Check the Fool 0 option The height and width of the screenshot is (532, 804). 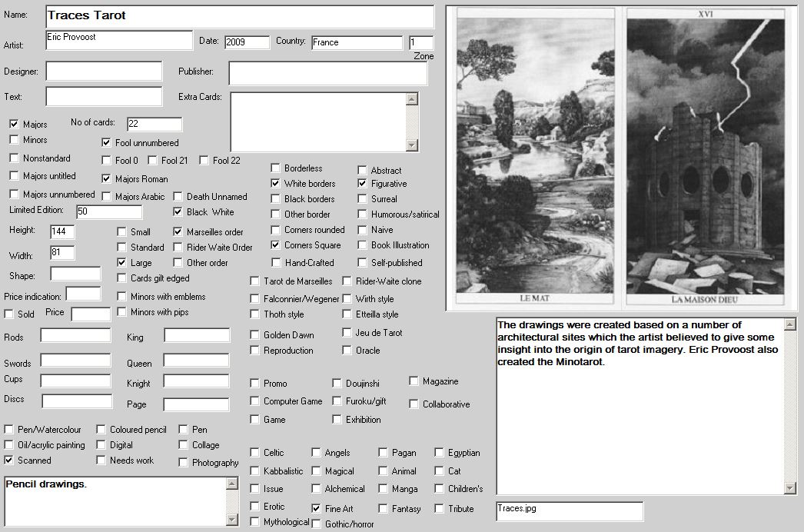point(106,160)
